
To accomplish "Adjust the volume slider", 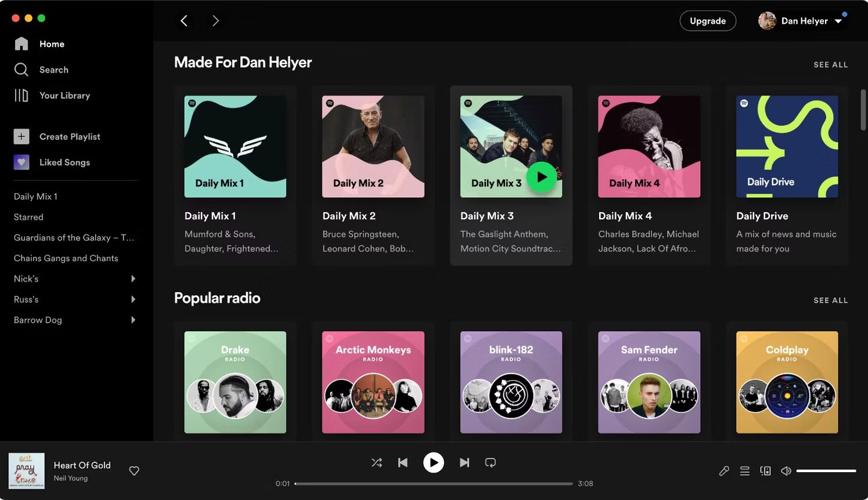I will pyautogui.click(x=826, y=471).
